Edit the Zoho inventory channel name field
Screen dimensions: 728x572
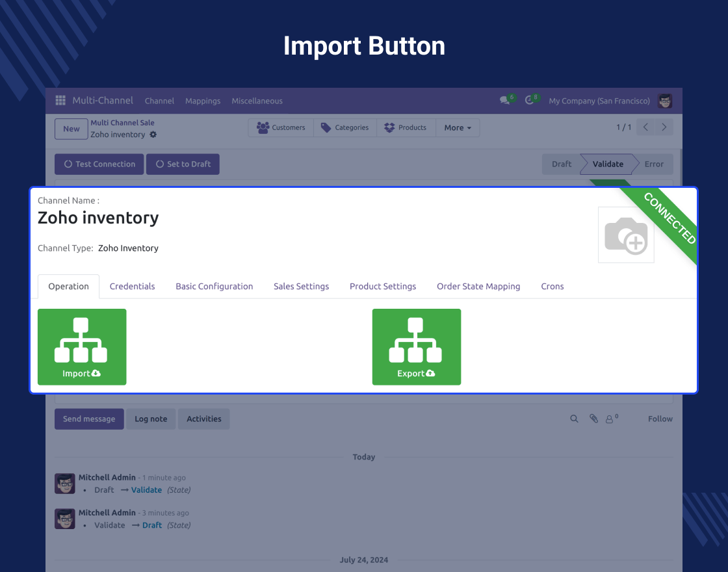[98, 218]
